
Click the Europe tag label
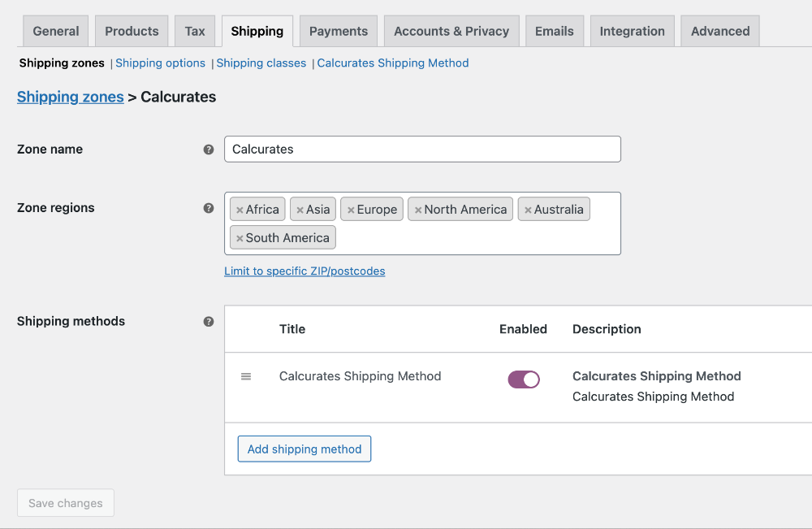pos(377,210)
